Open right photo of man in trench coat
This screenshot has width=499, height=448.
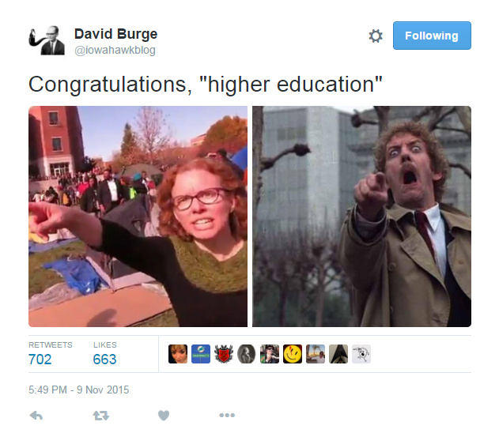pos(361,216)
